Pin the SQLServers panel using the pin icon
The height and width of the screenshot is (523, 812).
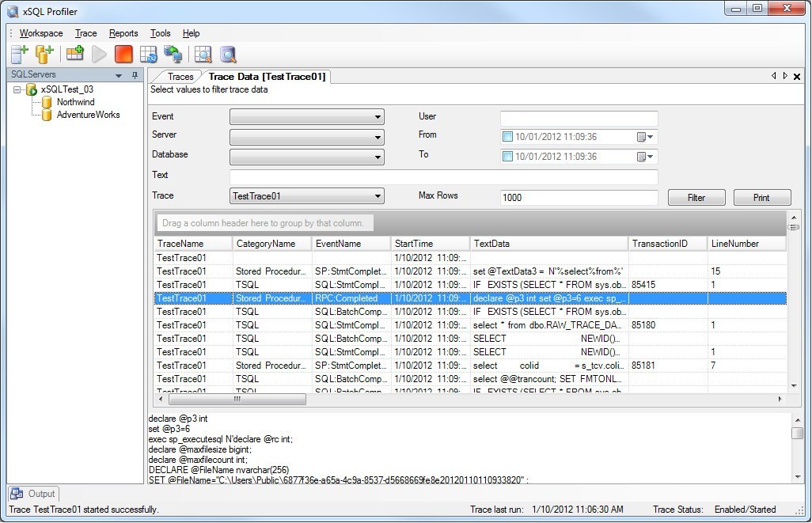click(135, 74)
